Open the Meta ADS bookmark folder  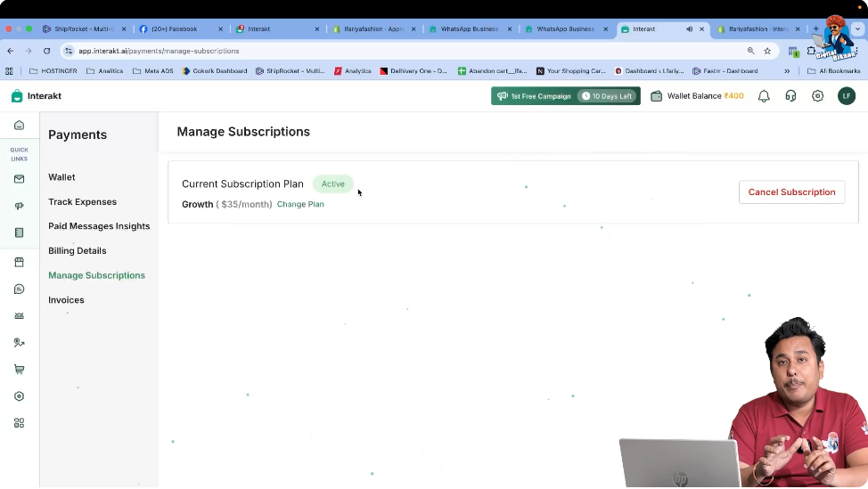152,70
